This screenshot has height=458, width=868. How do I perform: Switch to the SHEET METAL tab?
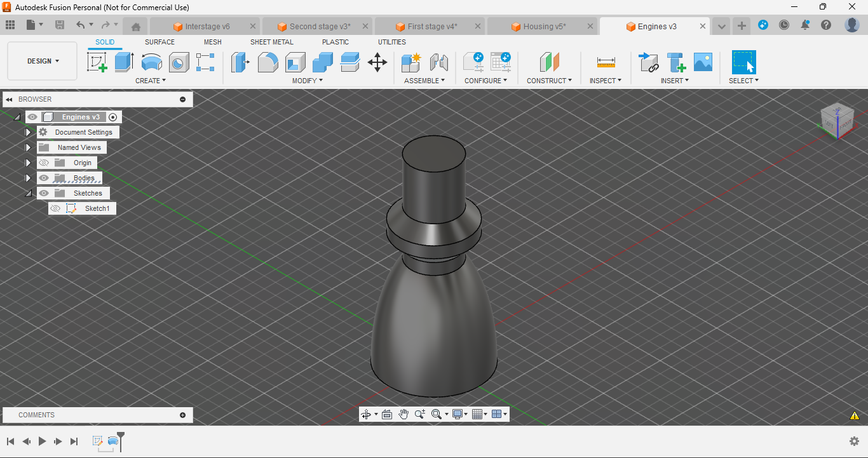(x=272, y=42)
